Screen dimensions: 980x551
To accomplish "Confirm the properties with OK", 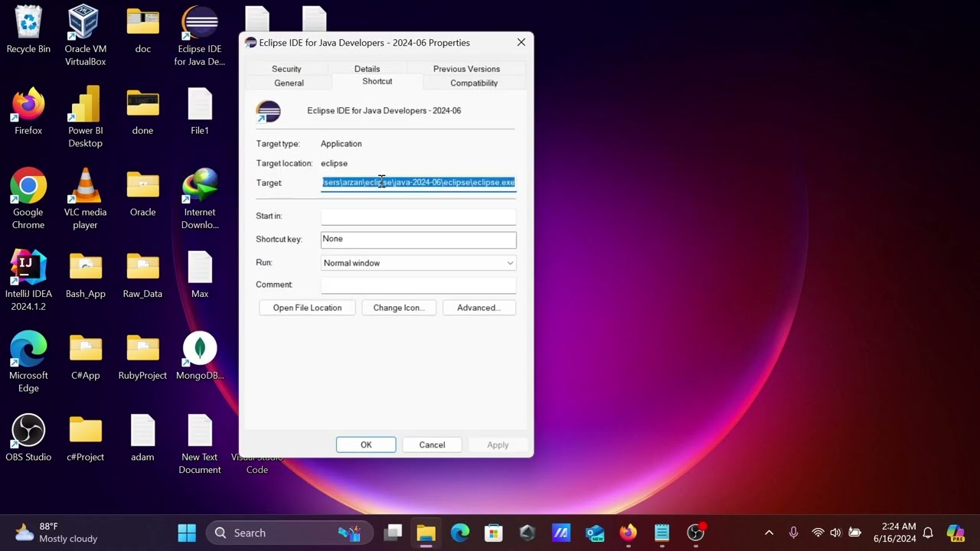I will [x=366, y=445].
